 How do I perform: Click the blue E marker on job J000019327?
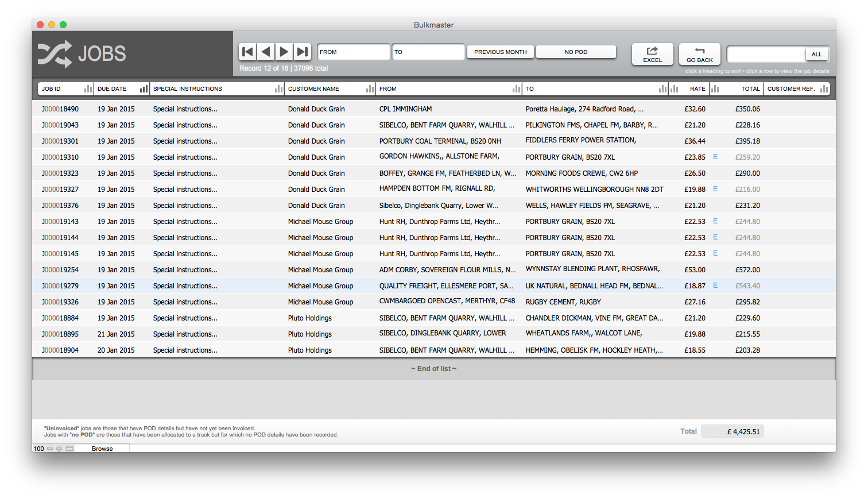715,189
